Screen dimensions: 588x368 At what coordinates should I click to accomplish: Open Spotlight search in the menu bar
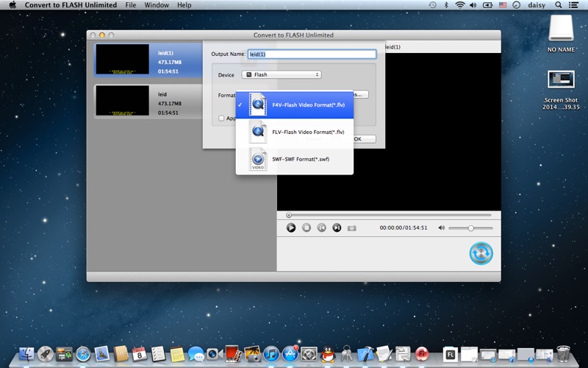pyautogui.click(x=559, y=5)
